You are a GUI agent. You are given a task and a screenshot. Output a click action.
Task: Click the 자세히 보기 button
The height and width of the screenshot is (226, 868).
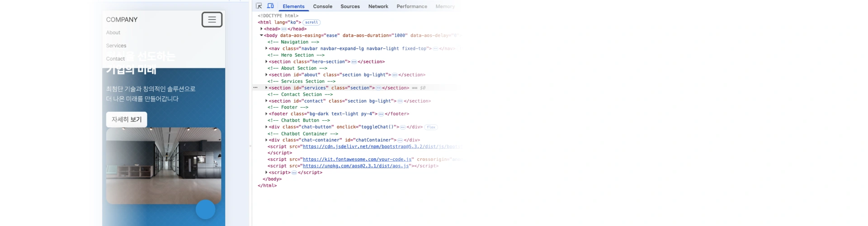tap(127, 119)
